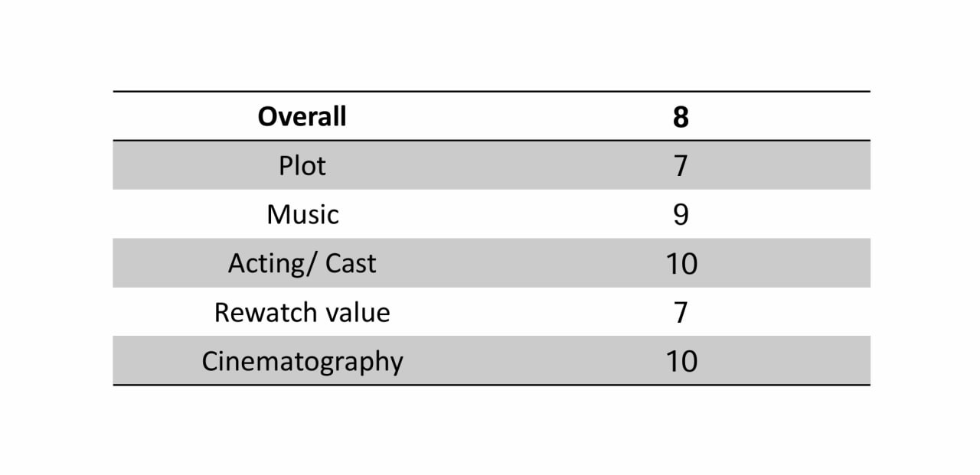
Task: Click the "Plot" row label
Action: tap(302, 166)
